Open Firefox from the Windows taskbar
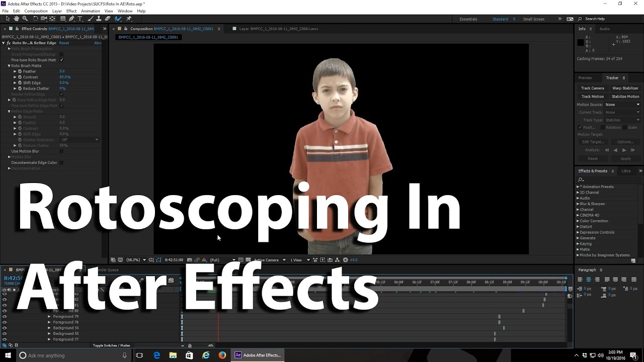644x362 pixels. click(222, 355)
